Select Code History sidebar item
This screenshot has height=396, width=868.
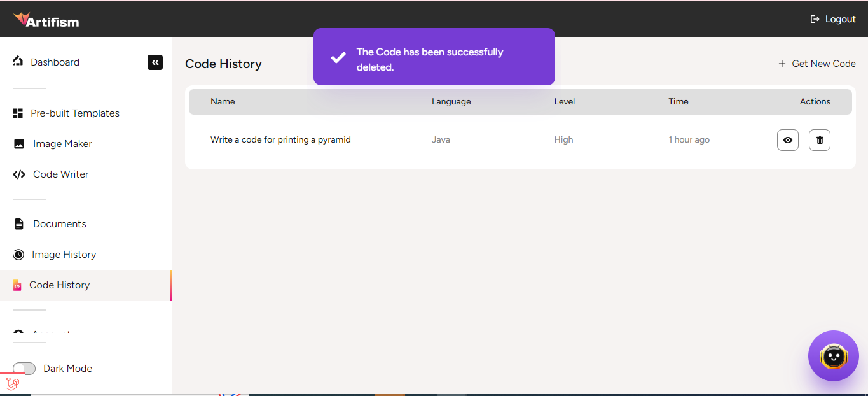tap(59, 285)
